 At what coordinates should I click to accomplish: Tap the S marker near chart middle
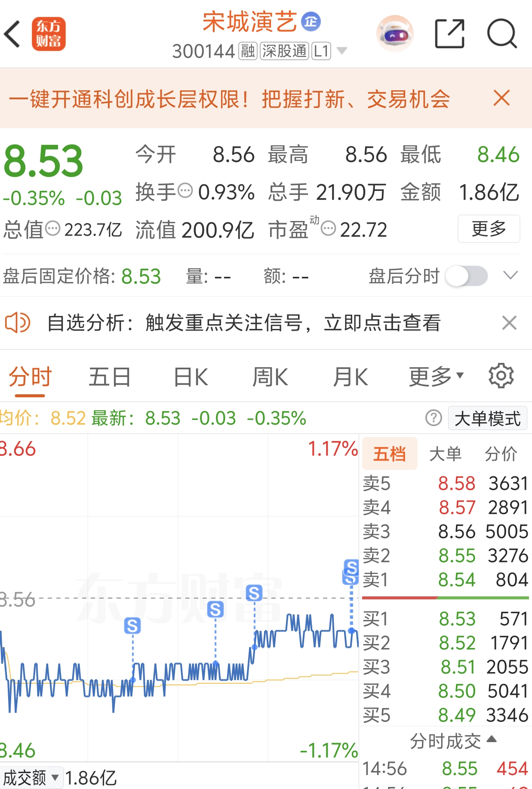[x=215, y=609]
